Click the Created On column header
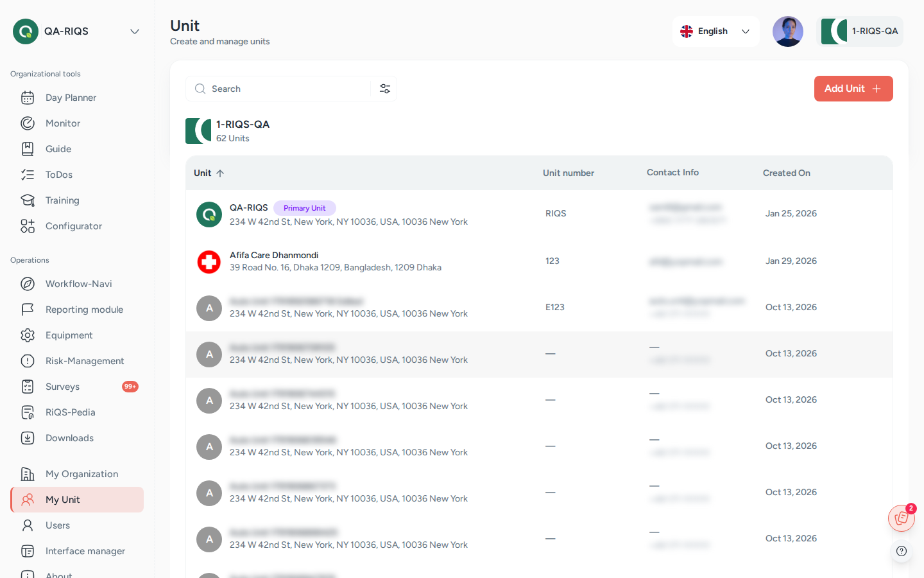This screenshot has width=924, height=578. tap(787, 173)
